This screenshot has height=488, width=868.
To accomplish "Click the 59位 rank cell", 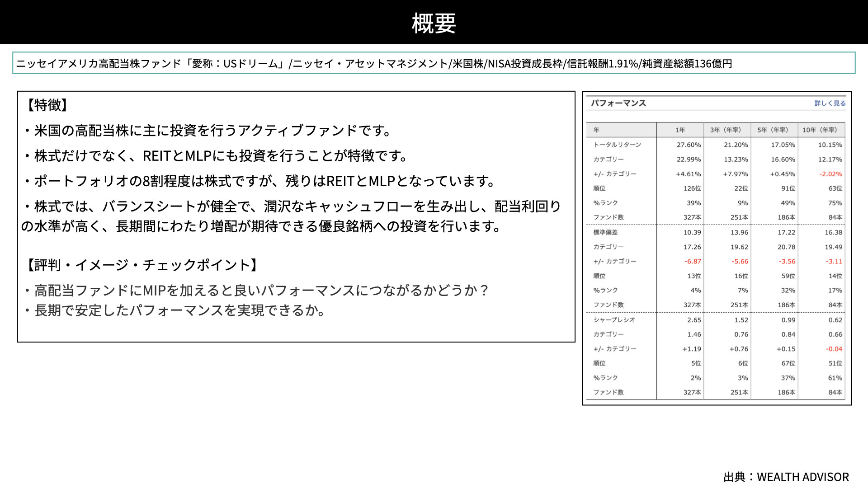I will point(788,276).
